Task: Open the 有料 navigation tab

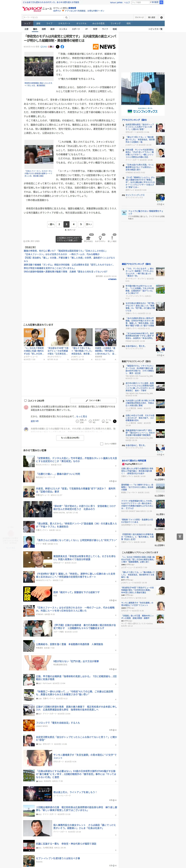Action: (x=128, y=24)
